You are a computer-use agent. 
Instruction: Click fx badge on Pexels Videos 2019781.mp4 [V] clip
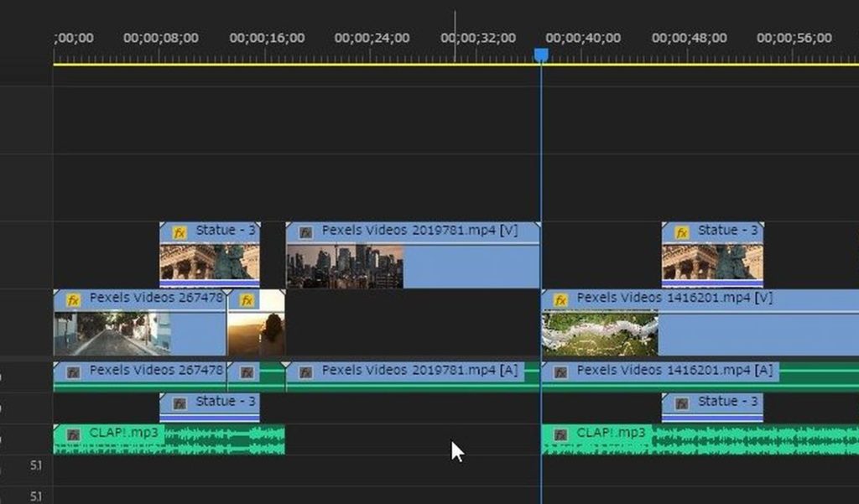click(306, 232)
